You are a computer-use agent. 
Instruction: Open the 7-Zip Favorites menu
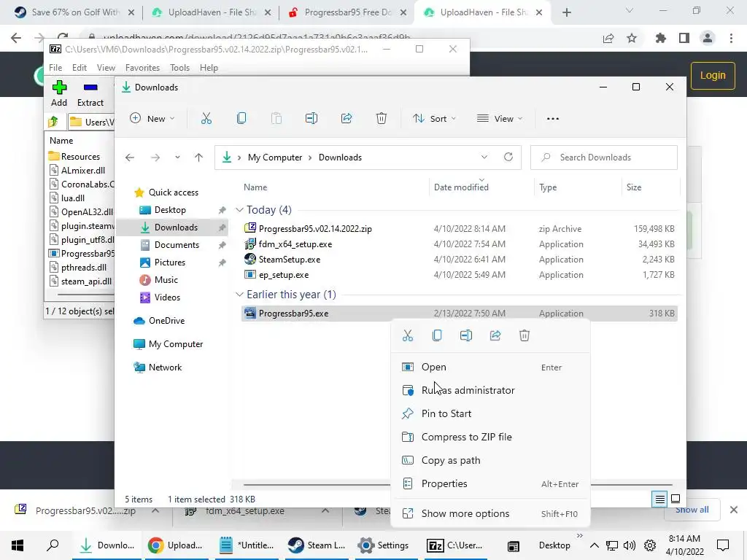click(x=142, y=68)
